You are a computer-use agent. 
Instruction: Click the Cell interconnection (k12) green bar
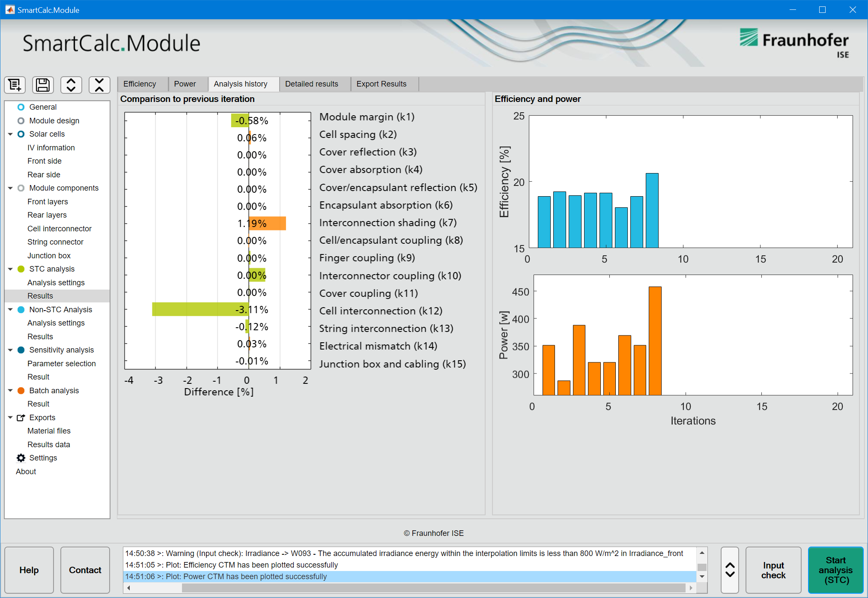tap(200, 309)
